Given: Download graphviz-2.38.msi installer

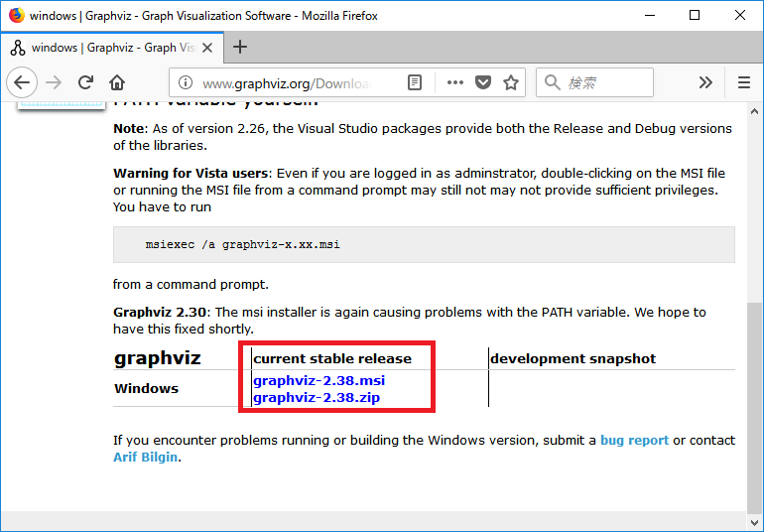Looking at the screenshot, I should pos(319,380).
